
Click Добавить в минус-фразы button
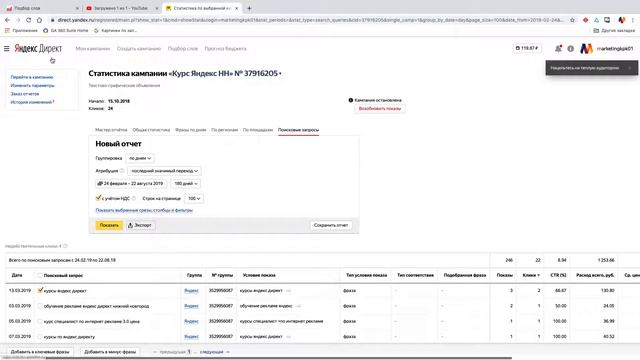[x=110, y=352]
